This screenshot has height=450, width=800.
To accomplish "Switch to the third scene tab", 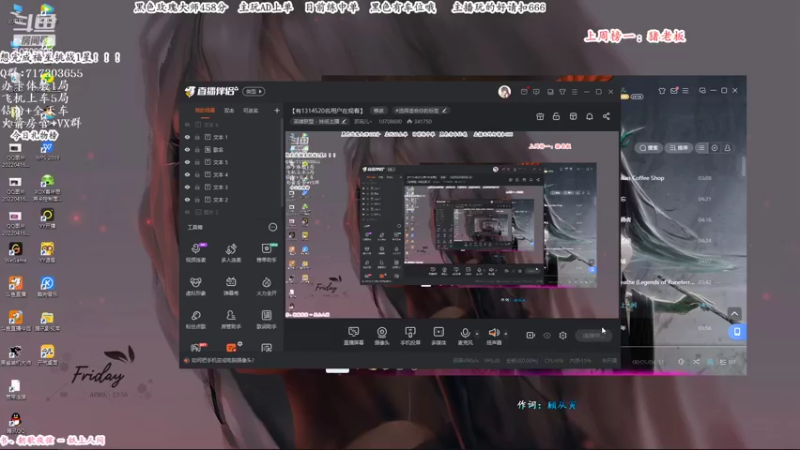I will pyautogui.click(x=251, y=110).
